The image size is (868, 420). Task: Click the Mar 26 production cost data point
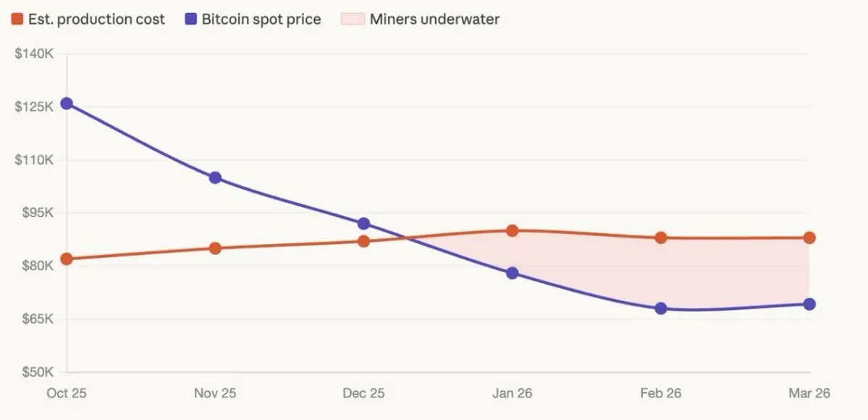tap(809, 238)
